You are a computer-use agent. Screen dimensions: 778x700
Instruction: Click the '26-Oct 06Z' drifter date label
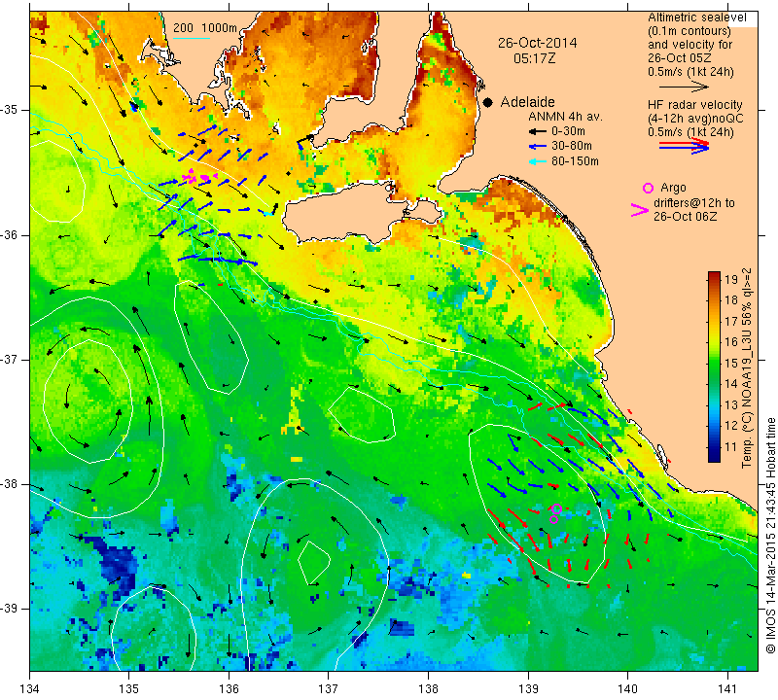pos(685,216)
